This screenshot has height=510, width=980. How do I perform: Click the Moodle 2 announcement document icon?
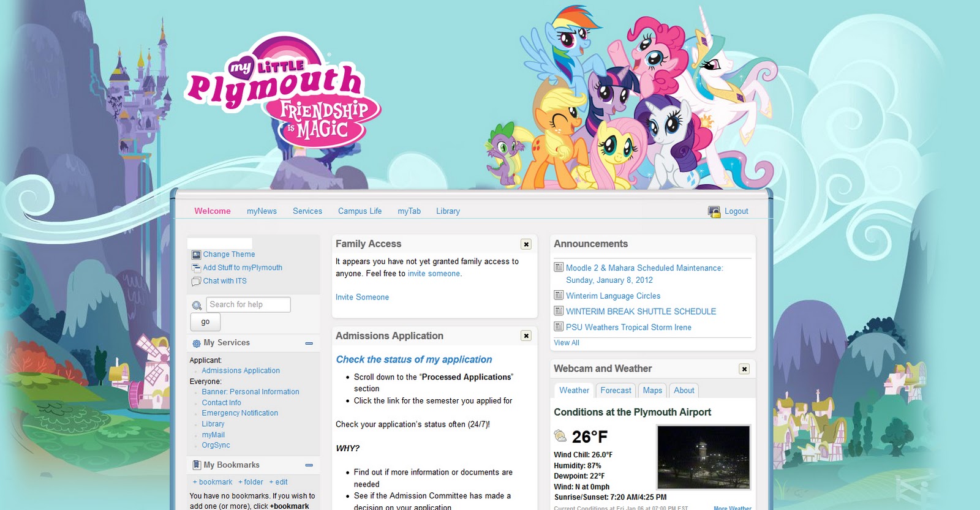tap(559, 268)
